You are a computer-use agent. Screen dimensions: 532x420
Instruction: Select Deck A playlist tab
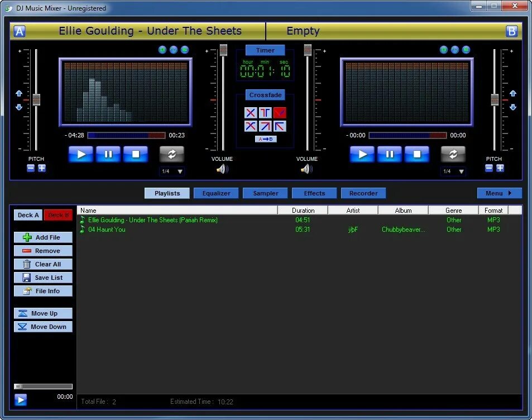(x=28, y=215)
